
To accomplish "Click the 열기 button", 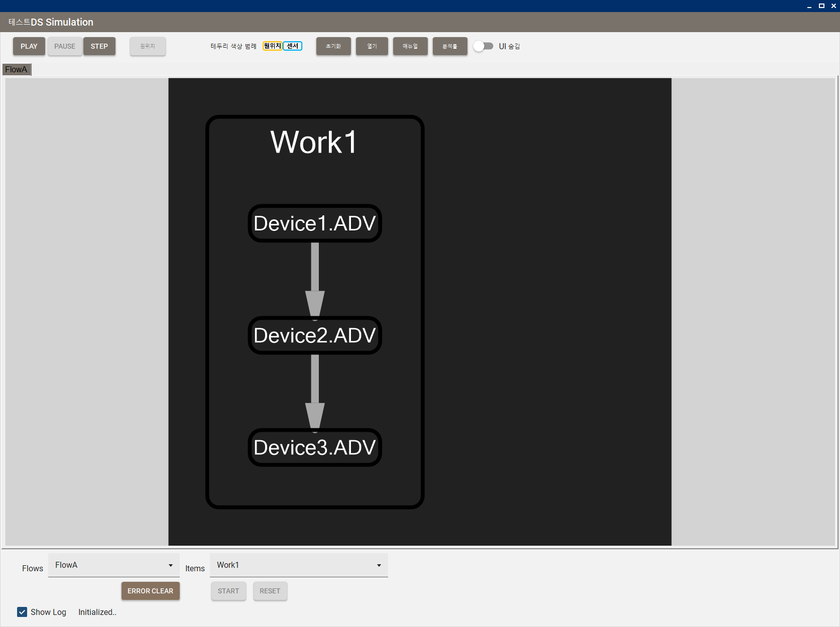I will tap(372, 46).
